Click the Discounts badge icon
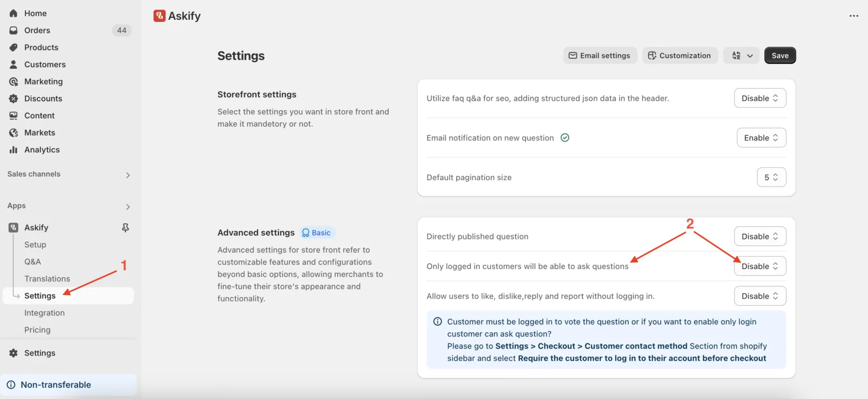The height and width of the screenshot is (399, 868). coord(14,99)
